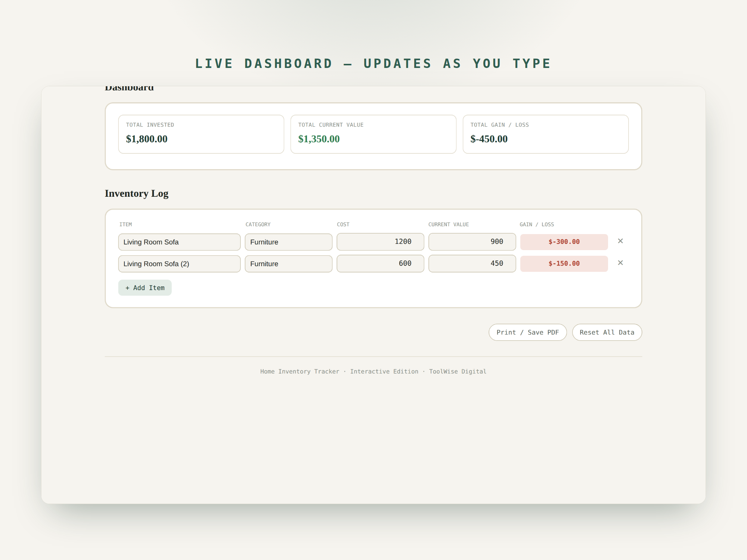The width and height of the screenshot is (747, 560).
Task: Click the CATEGORY column header
Action: point(258,224)
